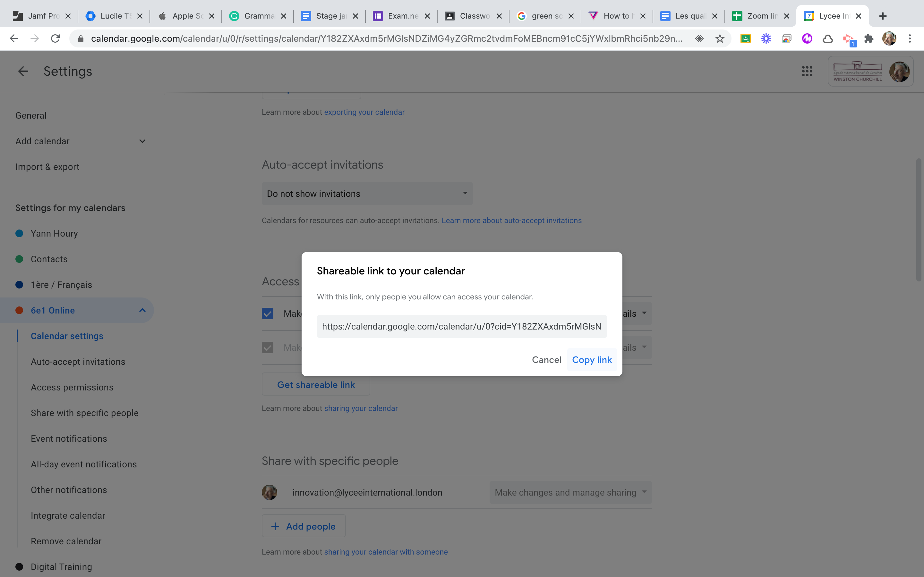Toggle the first checked Make available checkbox
The image size is (924, 577).
coord(268,314)
